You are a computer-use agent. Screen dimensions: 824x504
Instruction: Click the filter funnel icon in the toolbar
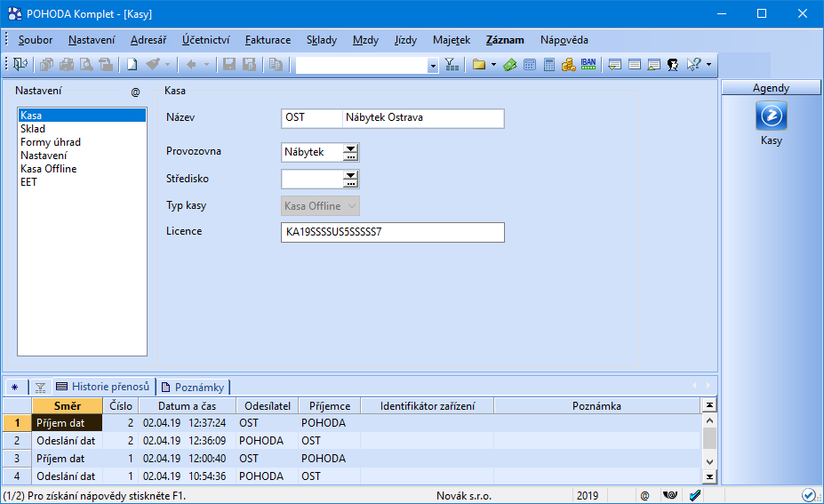point(452,65)
